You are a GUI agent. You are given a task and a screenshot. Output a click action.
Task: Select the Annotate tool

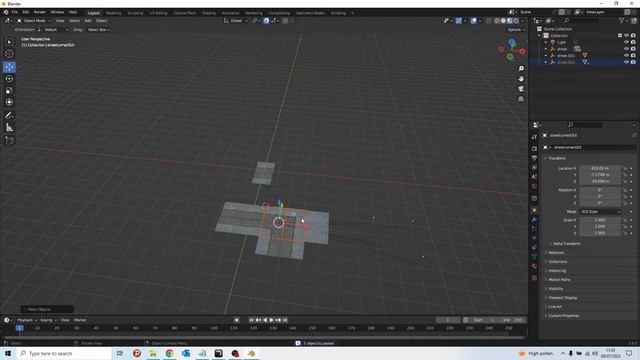[x=9, y=116]
